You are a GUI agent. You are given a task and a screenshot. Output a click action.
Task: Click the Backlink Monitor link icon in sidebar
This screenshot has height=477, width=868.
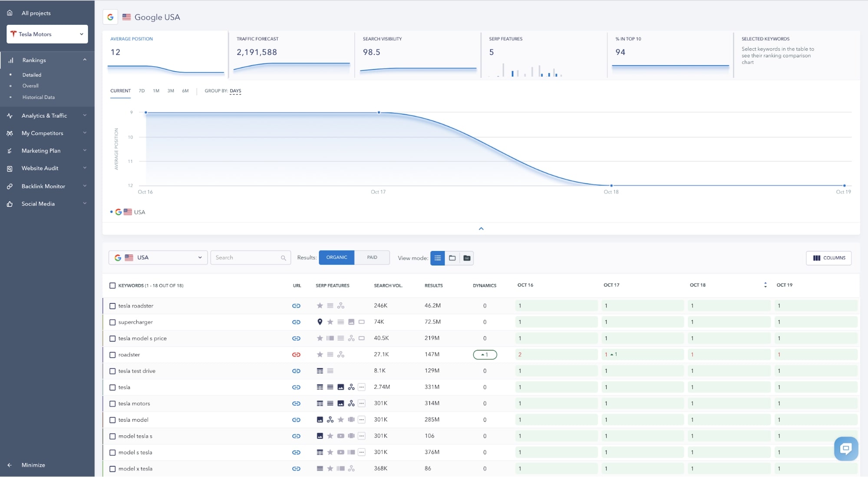(x=10, y=186)
